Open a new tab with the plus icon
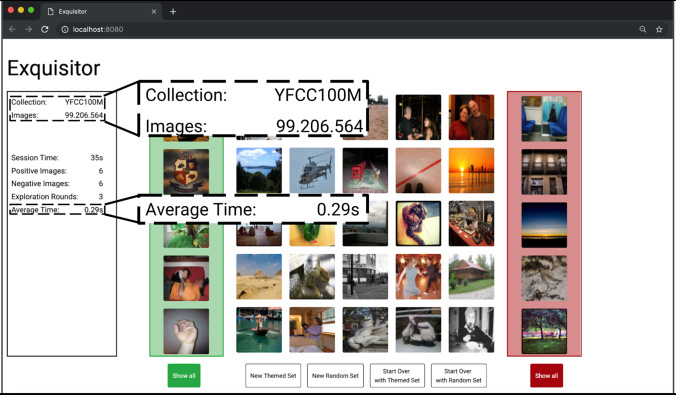The width and height of the screenshot is (676, 395). pos(173,12)
